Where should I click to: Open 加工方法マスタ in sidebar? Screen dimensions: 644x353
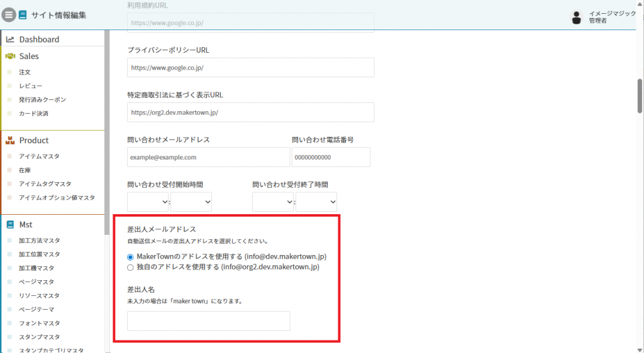click(x=40, y=241)
